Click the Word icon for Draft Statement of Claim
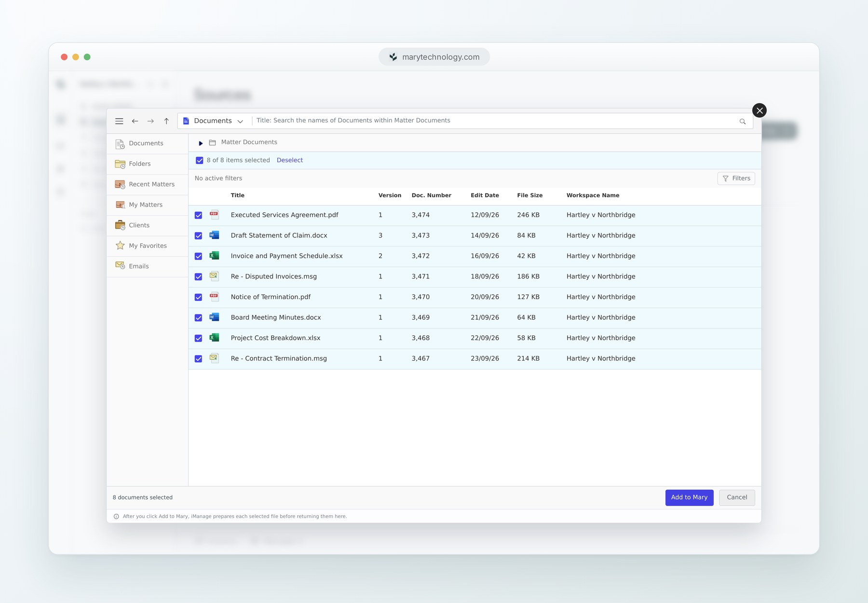The image size is (868, 603). [x=214, y=235]
